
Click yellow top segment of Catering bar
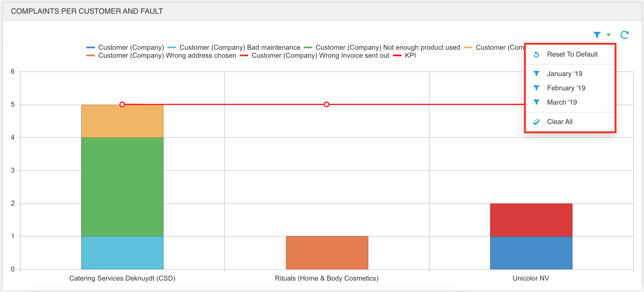point(122,121)
